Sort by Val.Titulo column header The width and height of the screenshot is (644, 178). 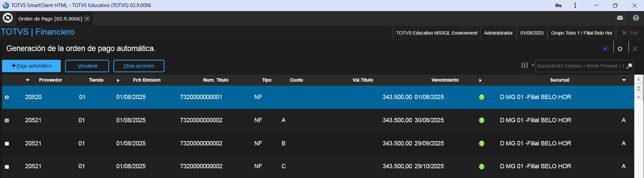pos(363,80)
